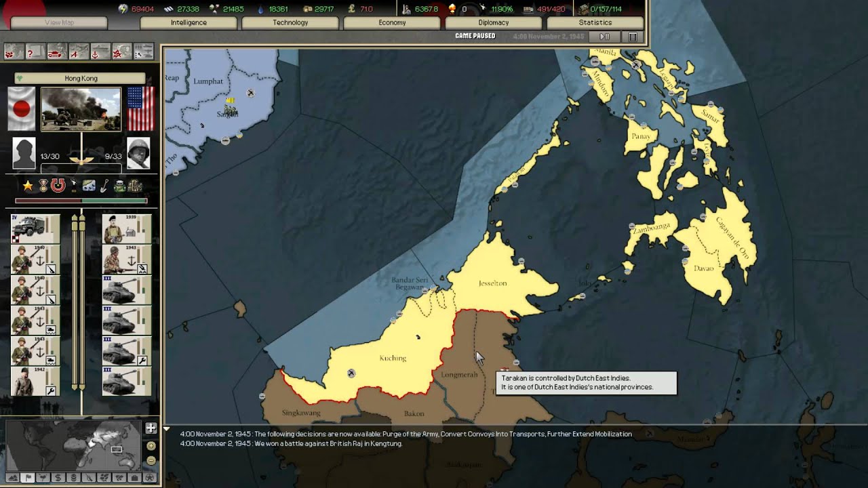
Task: Zoom out with the minimap minus button
Action: pos(151,460)
